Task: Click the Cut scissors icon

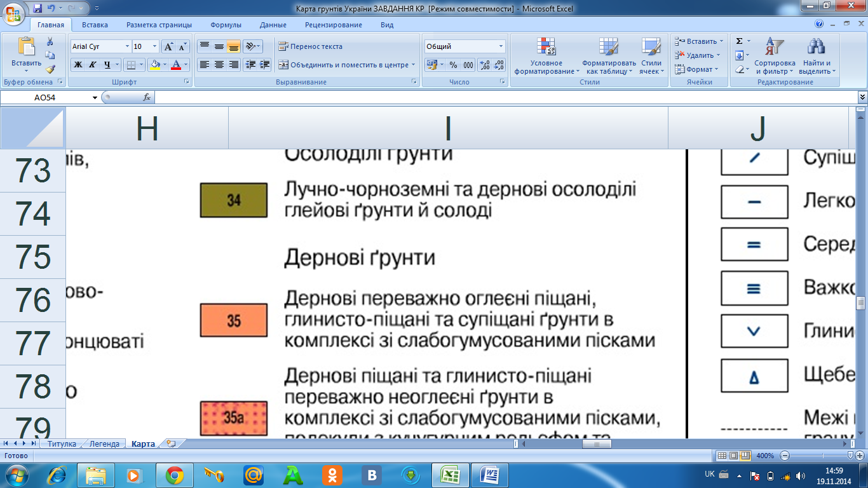Action: click(50, 41)
